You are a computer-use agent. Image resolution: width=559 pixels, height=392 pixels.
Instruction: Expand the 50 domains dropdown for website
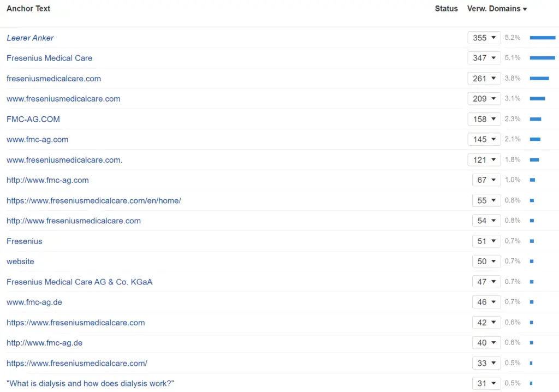click(486, 262)
